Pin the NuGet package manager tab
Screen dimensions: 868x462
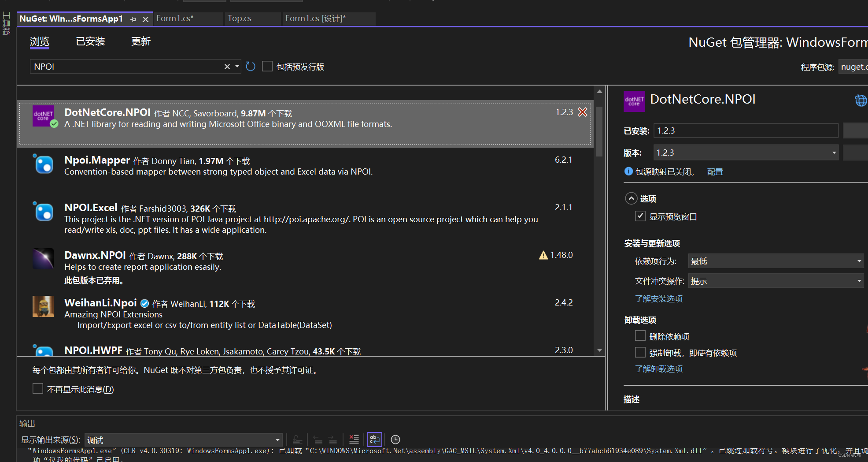click(133, 19)
